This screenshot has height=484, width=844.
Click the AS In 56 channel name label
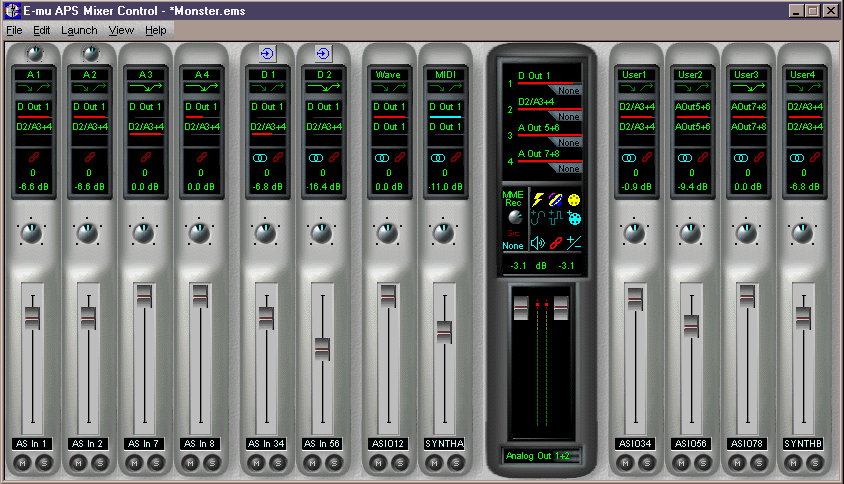322,444
